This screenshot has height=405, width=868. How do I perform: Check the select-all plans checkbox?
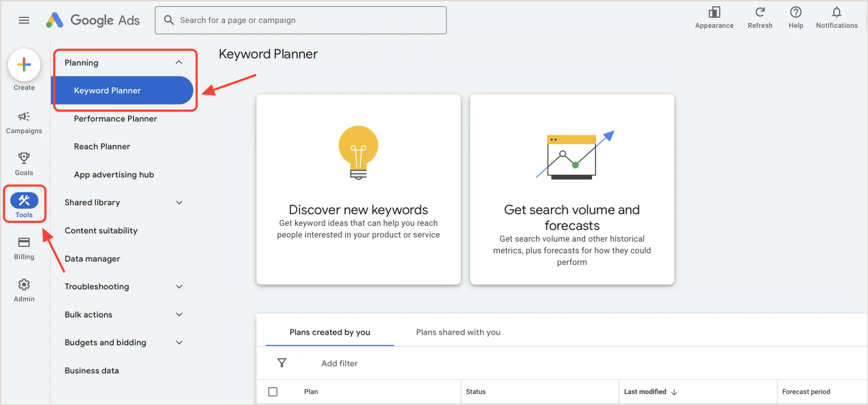[x=273, y=392]
